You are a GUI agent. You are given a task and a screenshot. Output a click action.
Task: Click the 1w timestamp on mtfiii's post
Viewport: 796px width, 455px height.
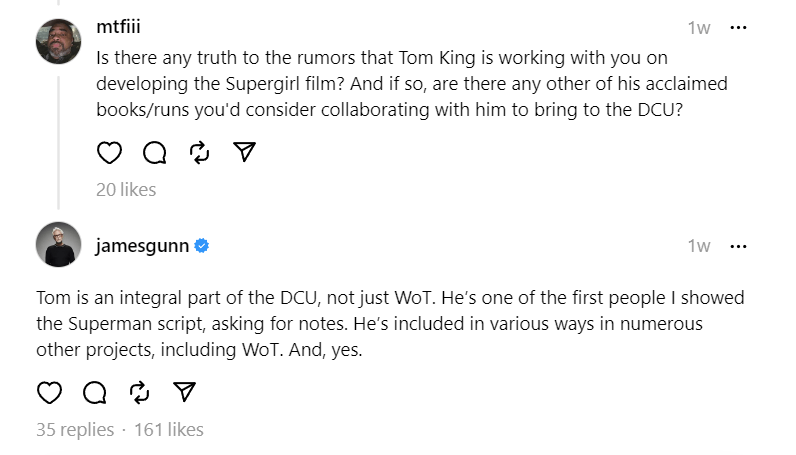coord(699,27)
